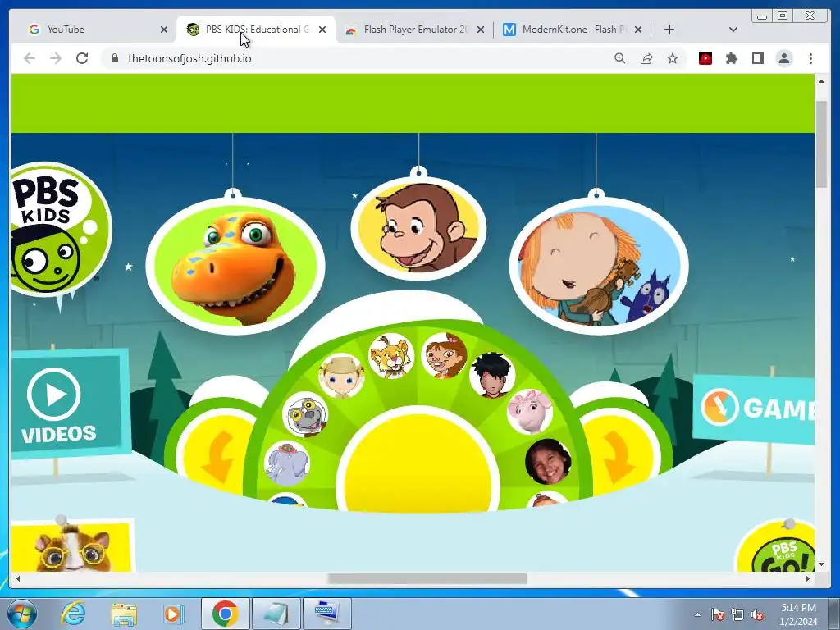Go back to previous page

coord(30,58)
